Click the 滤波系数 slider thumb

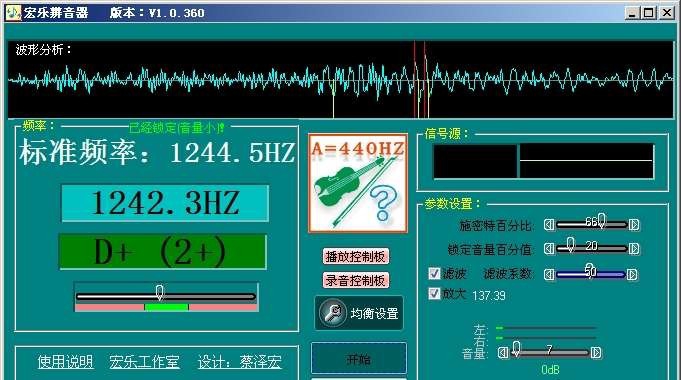589,270
